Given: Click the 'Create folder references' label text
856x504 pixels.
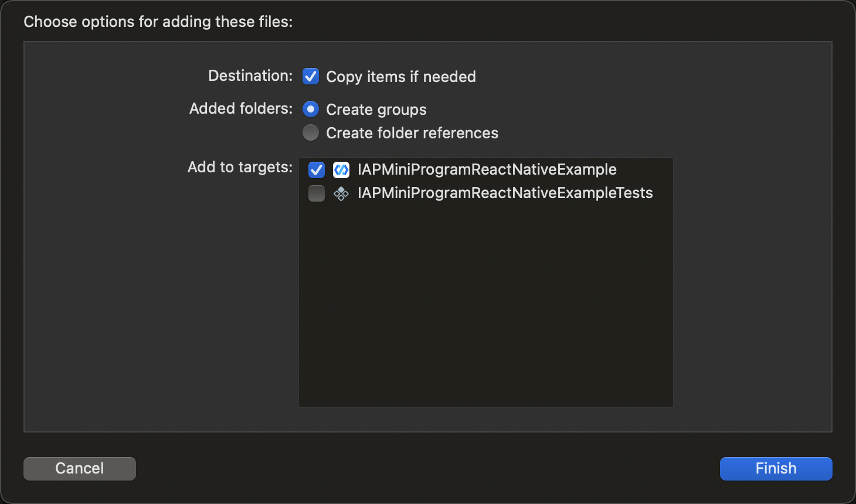Looking at the screenshot, I should pyautogui.click(x=412, y=133).
